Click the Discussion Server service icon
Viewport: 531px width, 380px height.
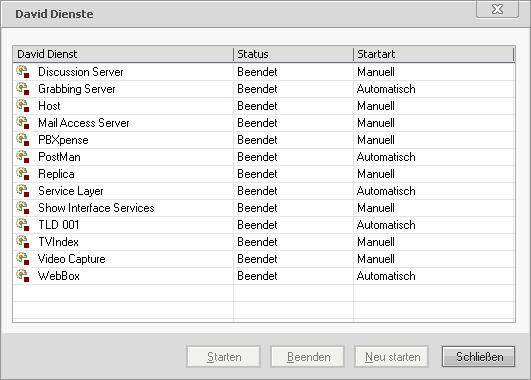click(23, 72)
